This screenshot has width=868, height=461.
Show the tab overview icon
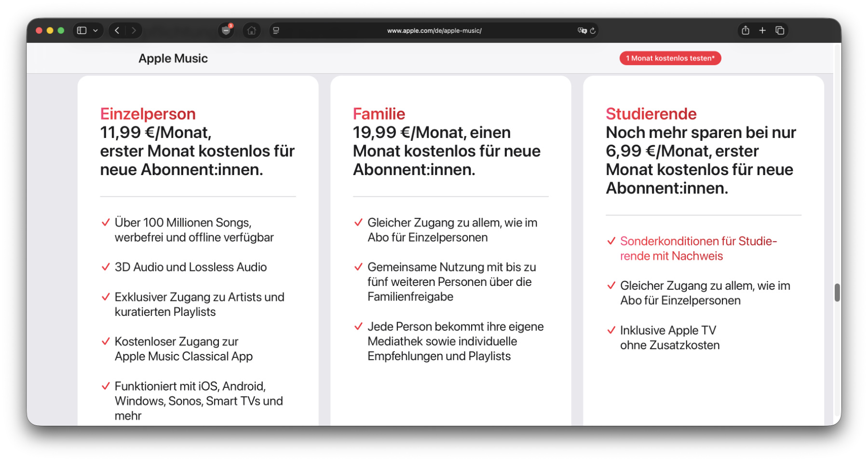(x=780, y=30)
